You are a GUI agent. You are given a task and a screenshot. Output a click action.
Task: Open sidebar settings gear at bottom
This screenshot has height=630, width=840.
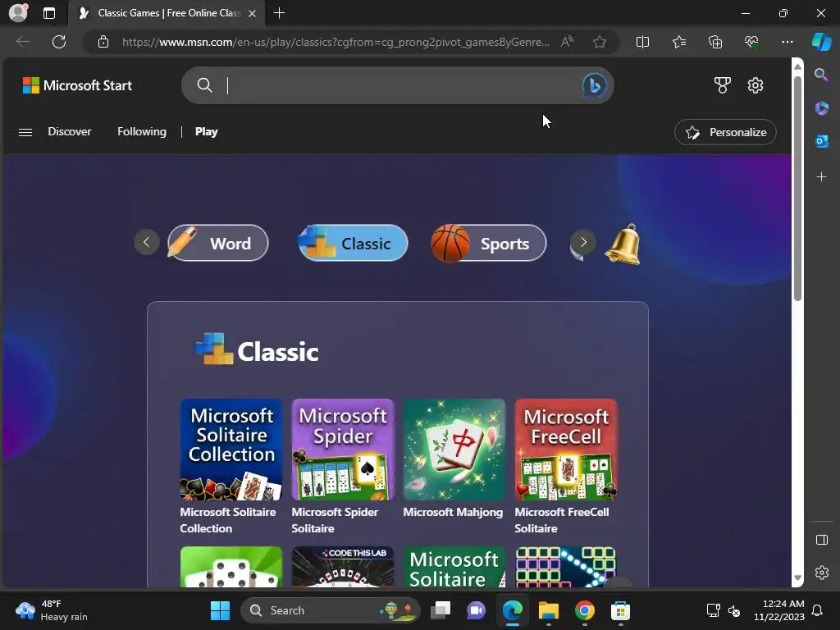point(821,572)
